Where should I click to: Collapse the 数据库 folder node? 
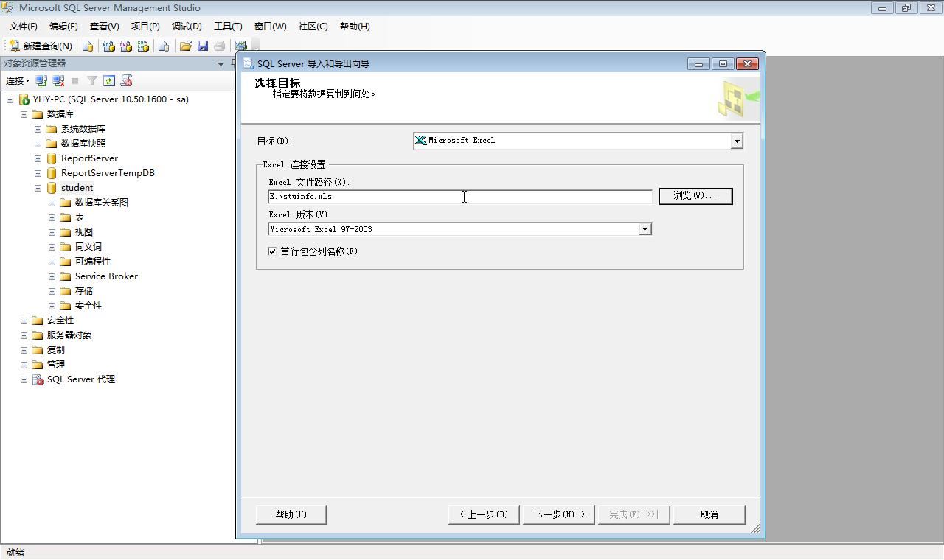[x=24, y=114]
